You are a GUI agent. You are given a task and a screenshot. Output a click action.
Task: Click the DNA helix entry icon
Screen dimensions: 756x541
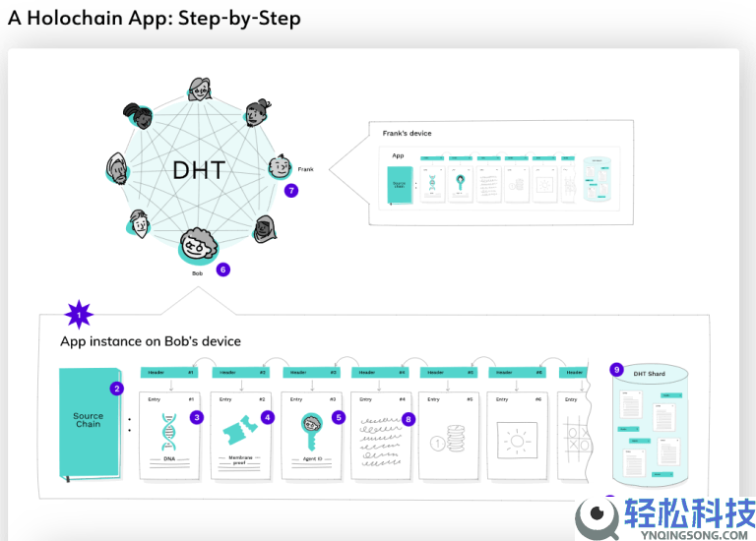point(169,432)
